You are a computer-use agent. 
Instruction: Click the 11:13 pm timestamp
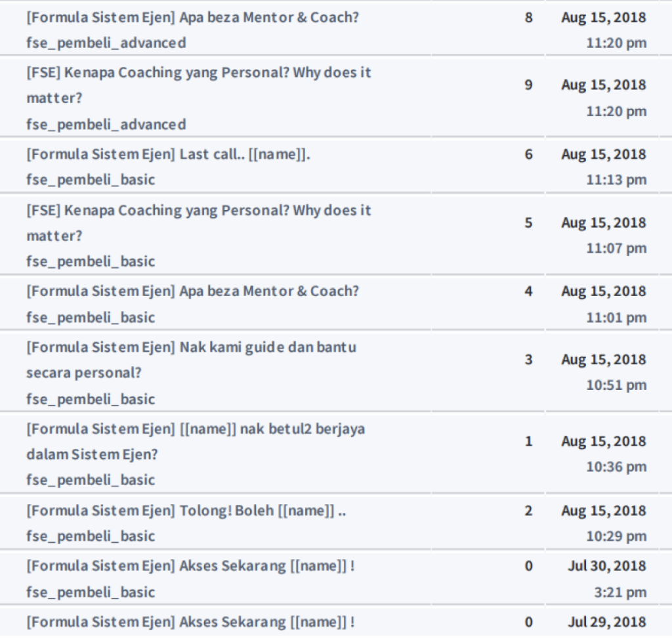616,180
